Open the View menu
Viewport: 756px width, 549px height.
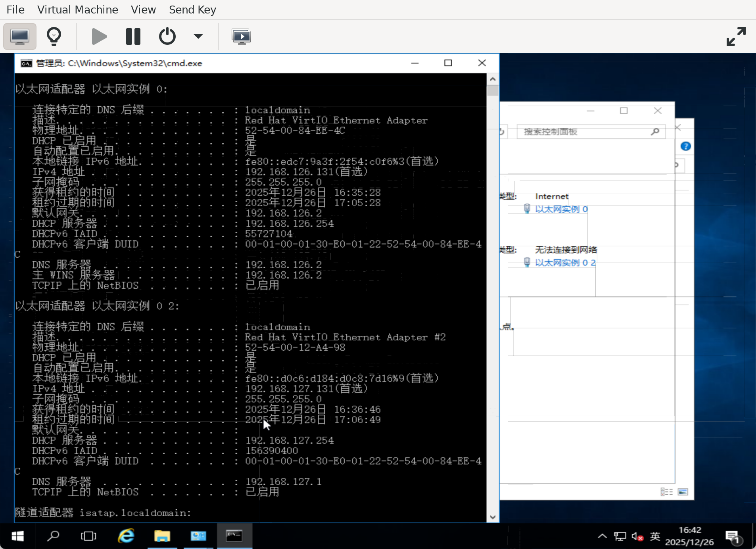143,10
